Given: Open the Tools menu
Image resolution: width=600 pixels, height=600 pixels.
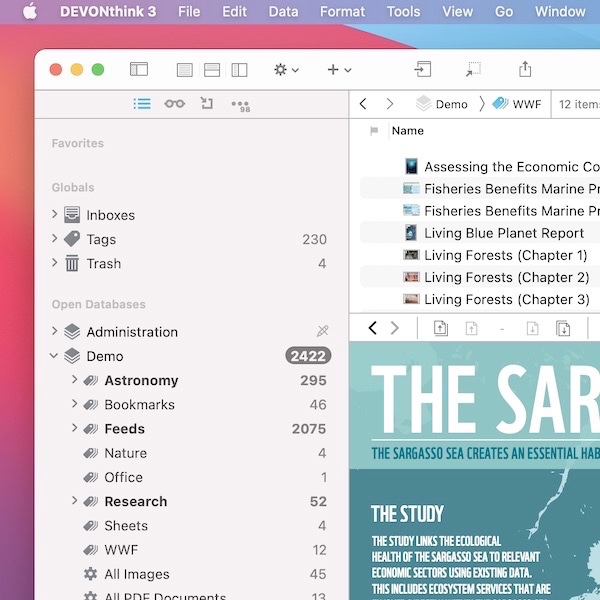Looking at the screenshot, I should pyautogui.click(x=403, y=12).
